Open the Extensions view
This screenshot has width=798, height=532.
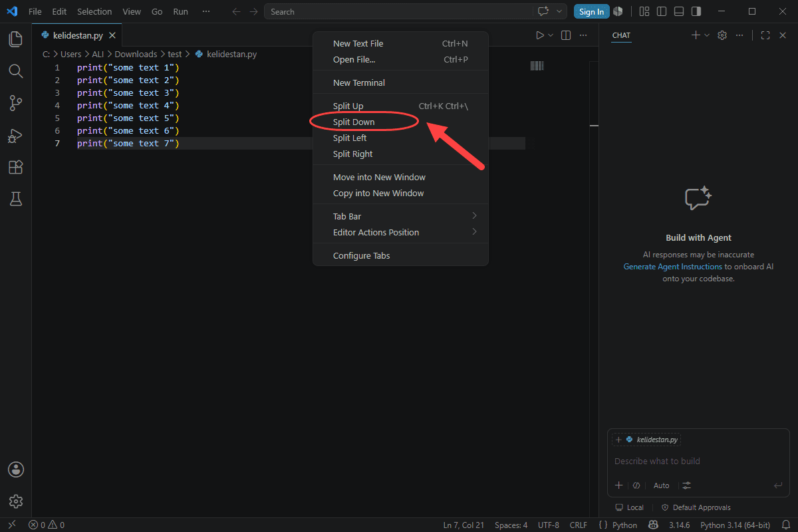tap(15, 167)
